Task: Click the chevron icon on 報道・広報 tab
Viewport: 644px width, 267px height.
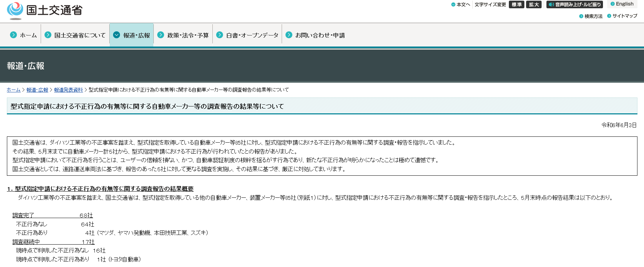Action: (x=117, y=35)
